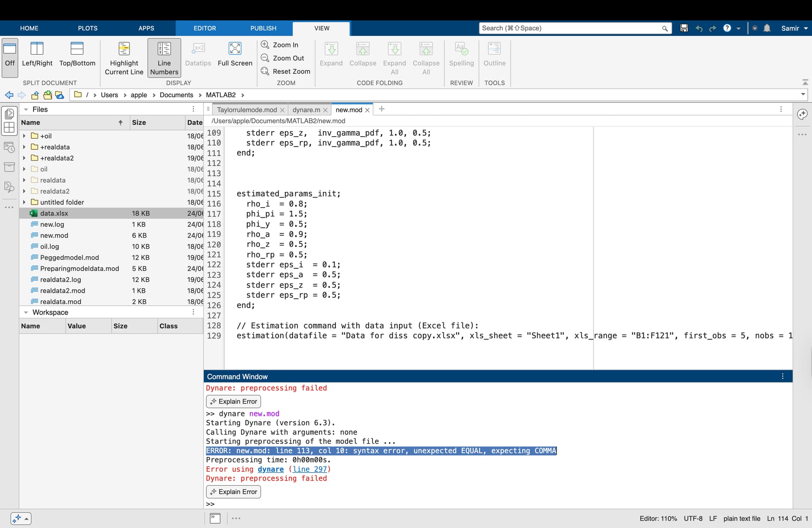Collapse the Workspace panel
The height and width of the screenshot is (528, 812).
click(x=26, y=312)
